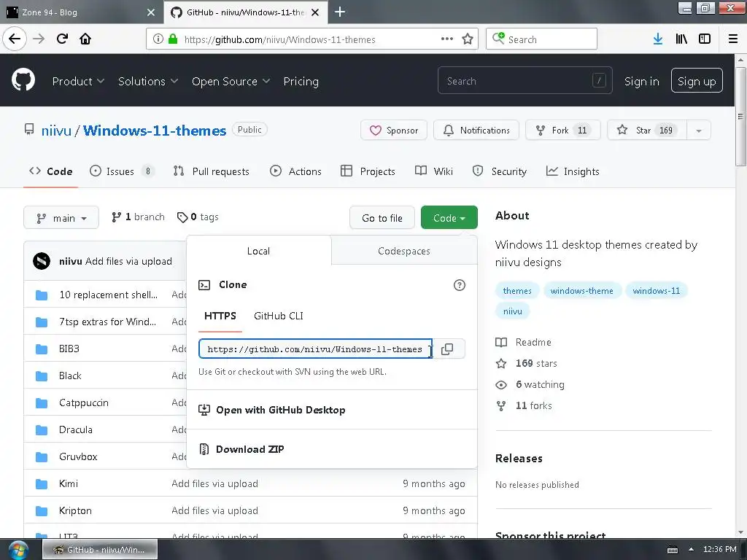Click the taskbar clock showing 12:36 PM
Screen dimensions: 747x560
(x=719, y=549)
